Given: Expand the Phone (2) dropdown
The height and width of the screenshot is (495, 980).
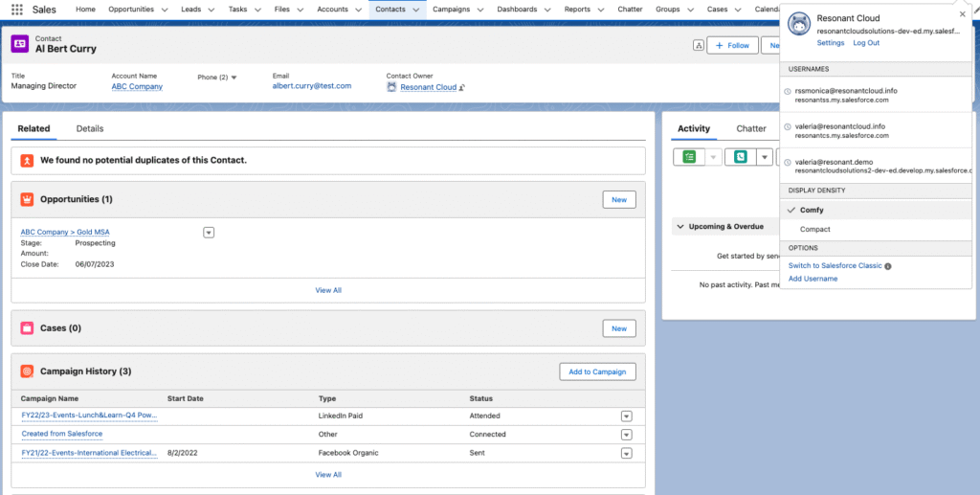Looking at the screenshot, I should tap(234, 78).
